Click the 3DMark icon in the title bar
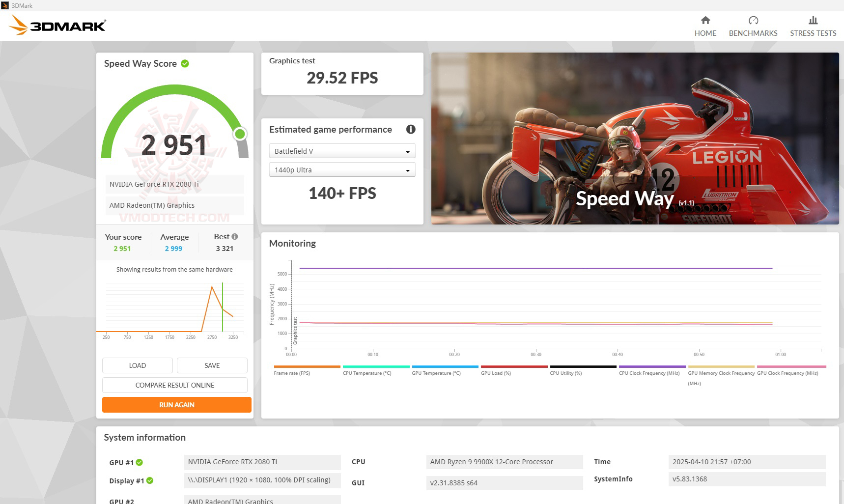The height and width of the screenshot is (504, 844). point(5,5)
